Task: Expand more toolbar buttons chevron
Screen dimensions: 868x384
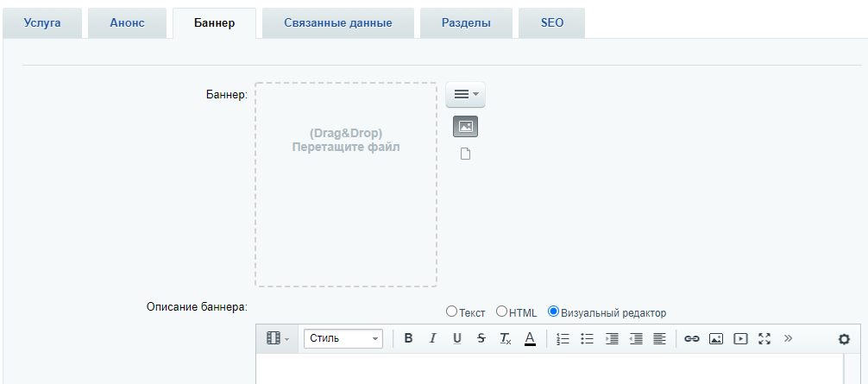Action: click(789, 338)
